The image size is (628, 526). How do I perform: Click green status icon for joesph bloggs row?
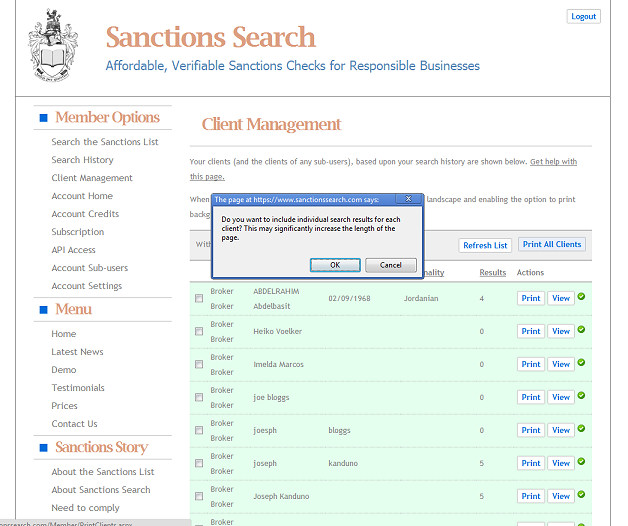click(x=582, y=428)
